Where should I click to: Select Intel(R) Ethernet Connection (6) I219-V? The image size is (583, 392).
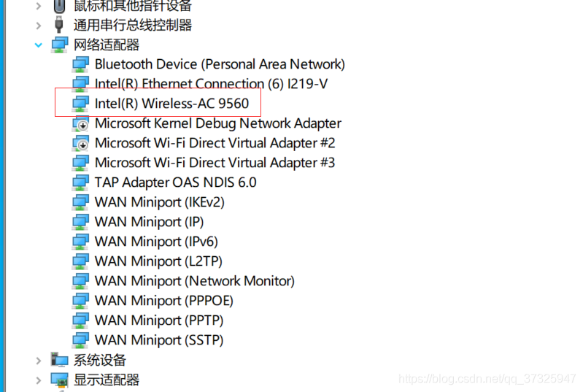point(211,84)
